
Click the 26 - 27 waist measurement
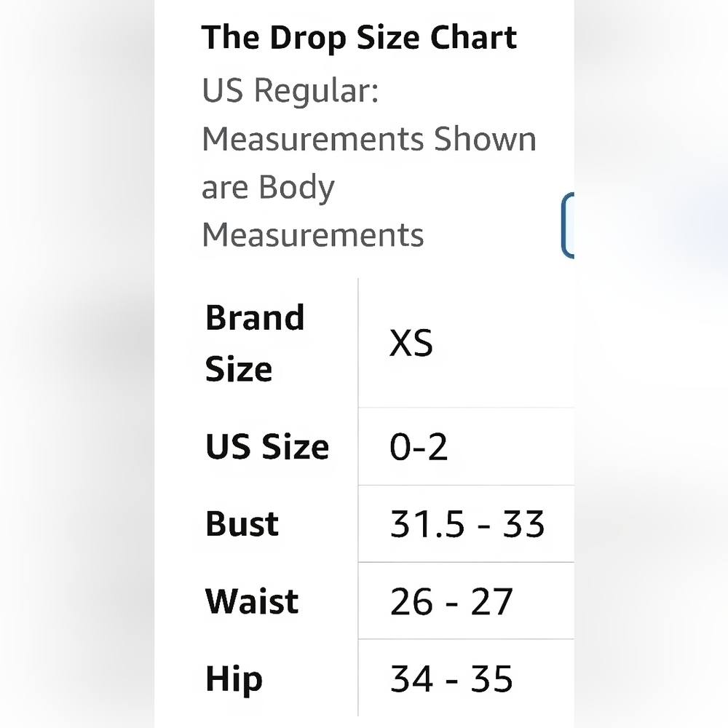pyautogui.click(x=451, y=601)
